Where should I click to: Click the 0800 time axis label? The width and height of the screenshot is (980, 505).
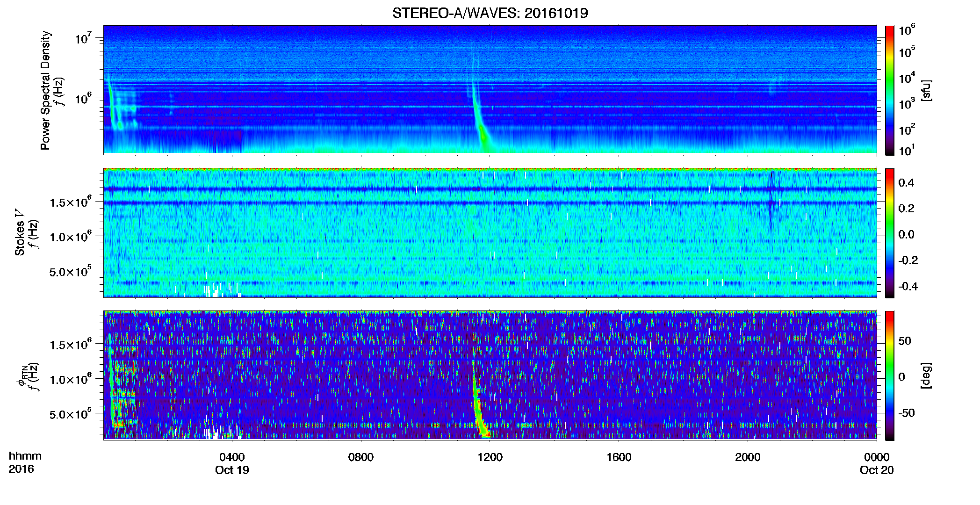coord(361,457)
